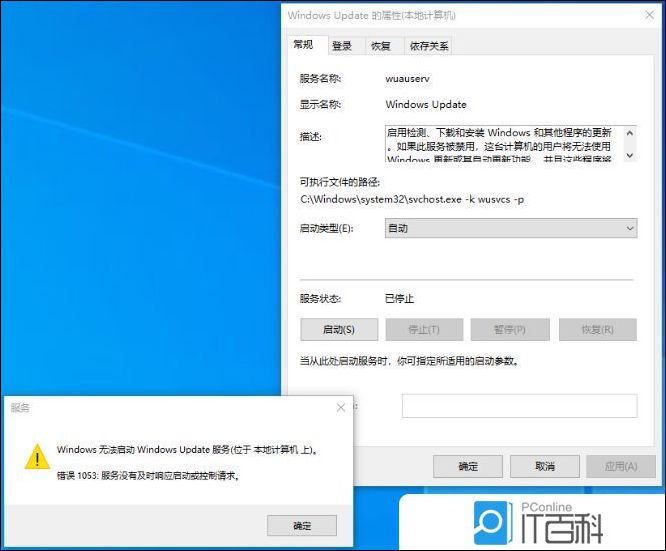This screenshot has width=666, height=551.
Task: Open the 依存关系 tab
Action: pos(429,46)
